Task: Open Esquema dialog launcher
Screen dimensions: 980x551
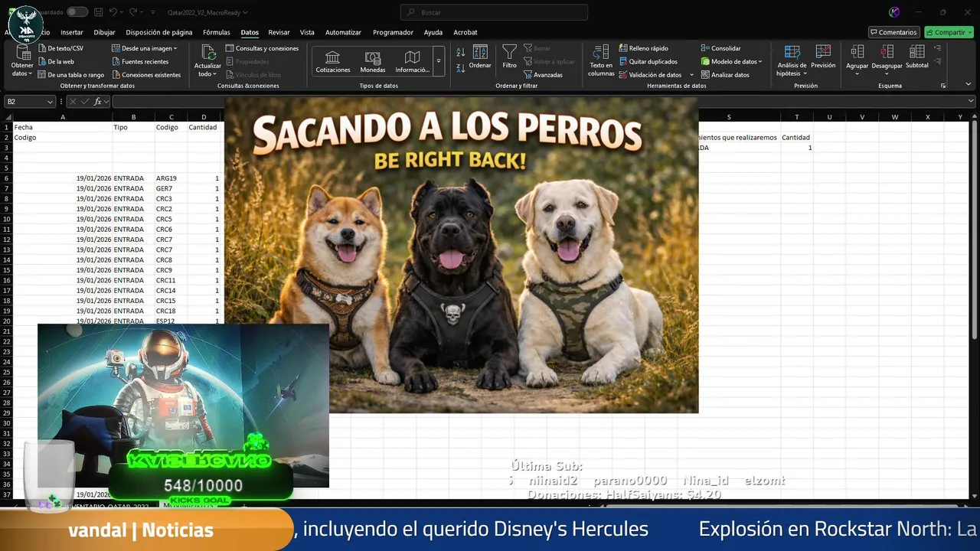Action: (x=942, y=86)
